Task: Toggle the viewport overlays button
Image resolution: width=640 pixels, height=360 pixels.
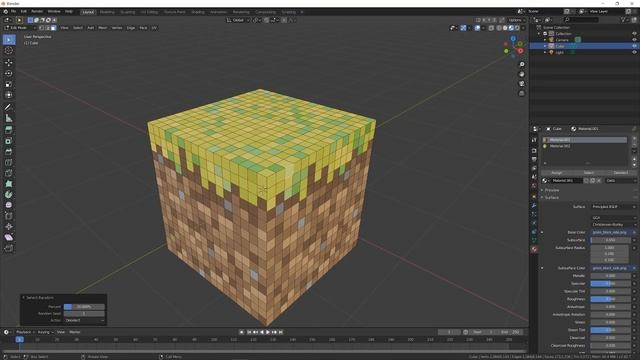Action: (x=478, y=28)
